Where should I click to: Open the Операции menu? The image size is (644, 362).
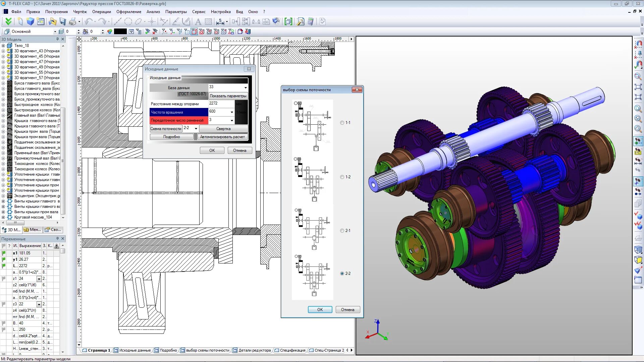tap(101, 12)
